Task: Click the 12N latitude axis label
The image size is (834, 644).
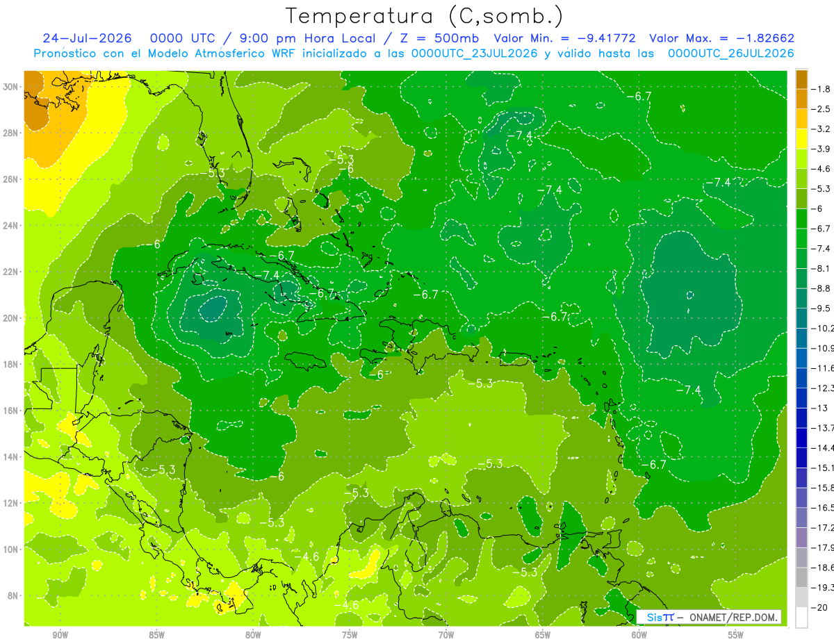Action: click(12, 503)
